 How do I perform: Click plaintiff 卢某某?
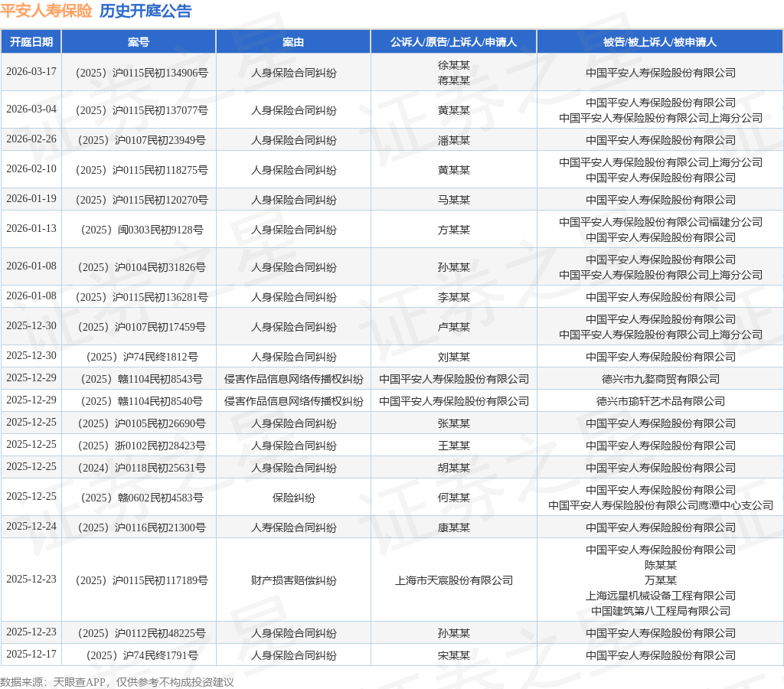pos(453,327)
